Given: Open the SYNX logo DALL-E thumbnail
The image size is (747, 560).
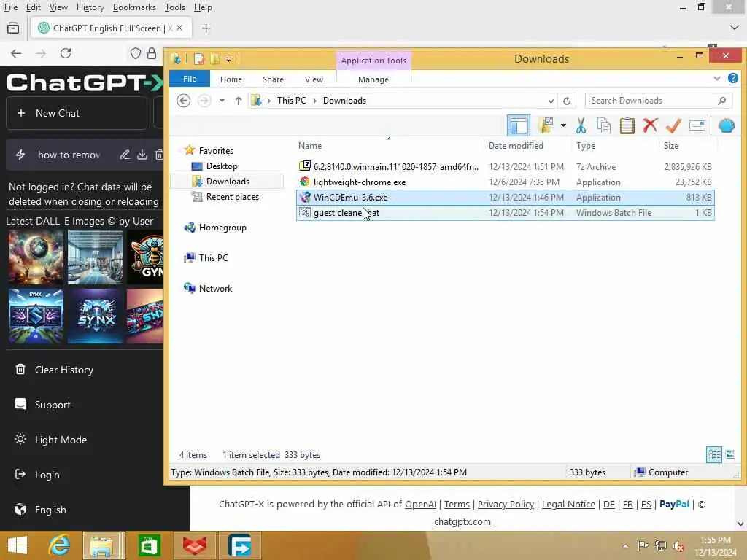Looking at the screenshot, I should [96, 316].
